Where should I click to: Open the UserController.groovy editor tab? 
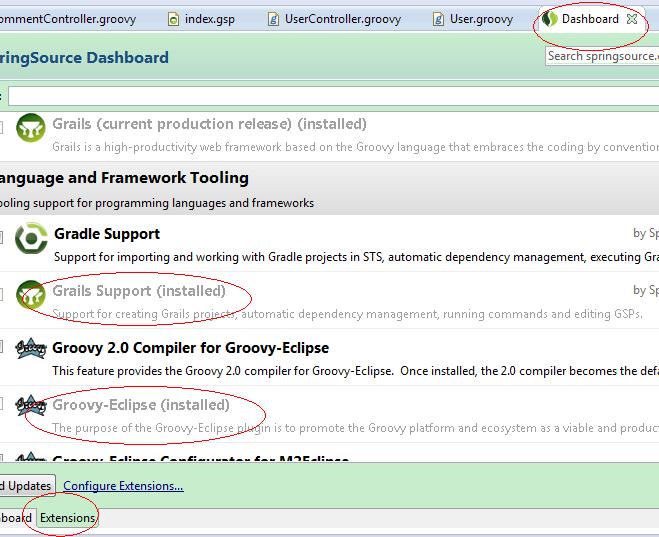pos(335,19)
